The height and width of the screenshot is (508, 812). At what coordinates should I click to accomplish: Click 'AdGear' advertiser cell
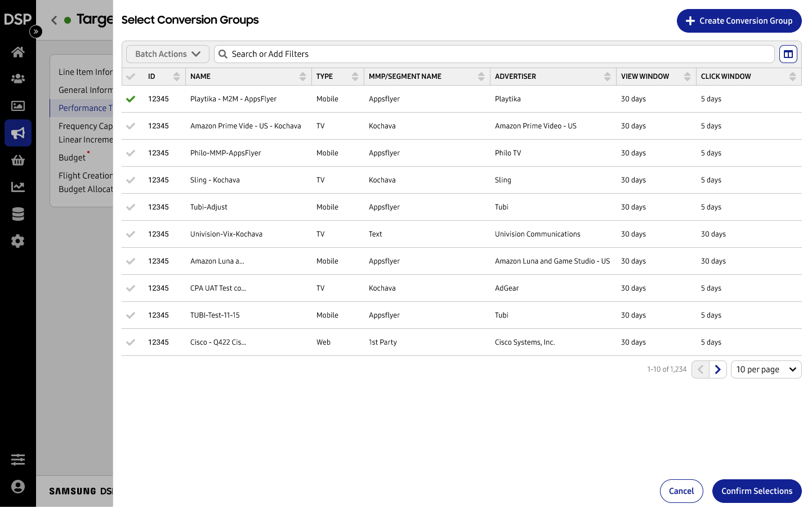point(507,288)
